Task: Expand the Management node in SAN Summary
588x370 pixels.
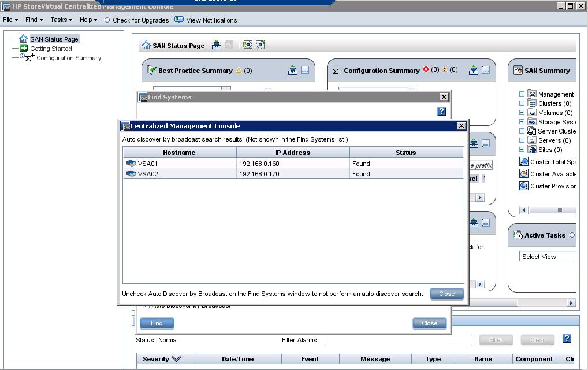Action: 522,94
